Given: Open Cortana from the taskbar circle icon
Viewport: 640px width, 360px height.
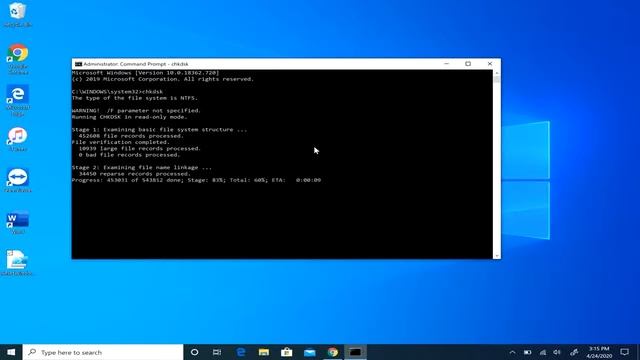Looking at the screenshot, I should 194,352.
